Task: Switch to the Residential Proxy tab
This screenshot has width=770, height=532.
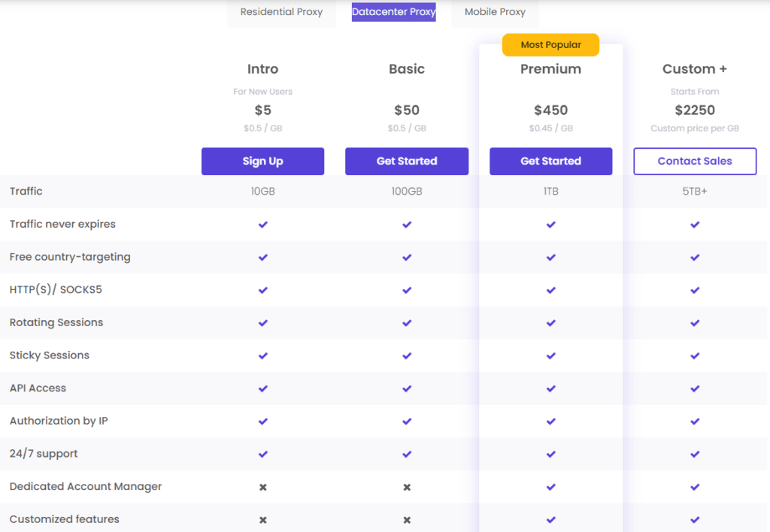Action: point(281,12)
